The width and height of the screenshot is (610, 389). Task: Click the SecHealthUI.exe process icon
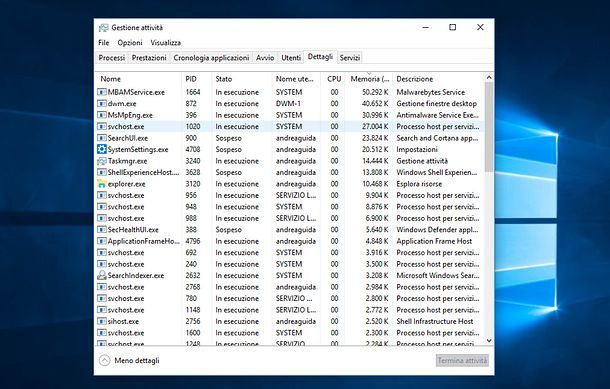pos(102,230)
